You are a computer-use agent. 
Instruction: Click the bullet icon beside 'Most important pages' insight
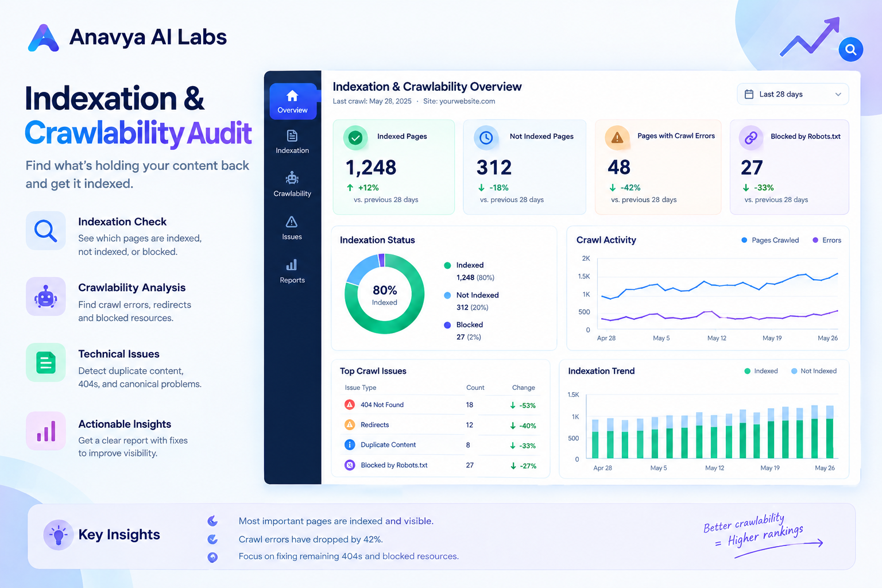[x=212, y=521]
